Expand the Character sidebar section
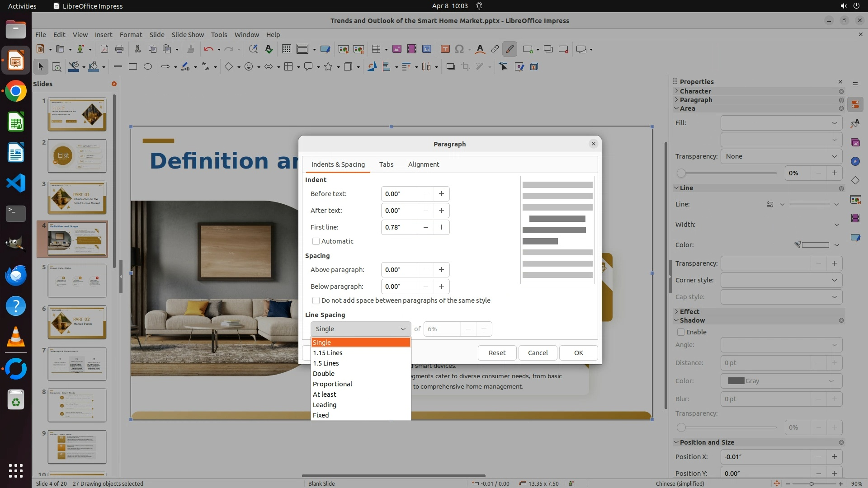Screen dimensions: 868x488 [695, 91]
